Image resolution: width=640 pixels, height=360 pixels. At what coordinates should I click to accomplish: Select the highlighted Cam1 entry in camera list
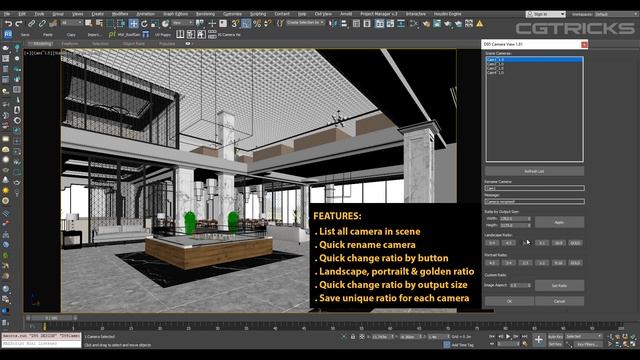coord(534,60)
